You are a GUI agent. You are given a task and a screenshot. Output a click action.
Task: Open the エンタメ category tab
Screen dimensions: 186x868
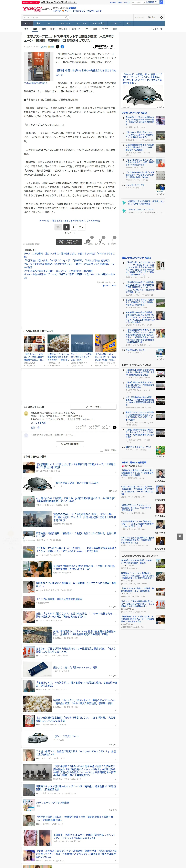coord(63,29)
